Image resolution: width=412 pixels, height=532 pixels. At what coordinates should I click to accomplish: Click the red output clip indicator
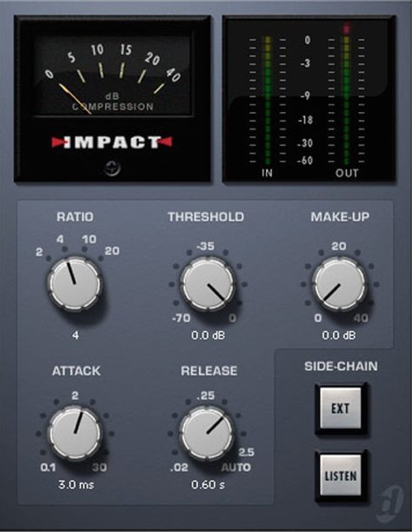coord(346,29)
